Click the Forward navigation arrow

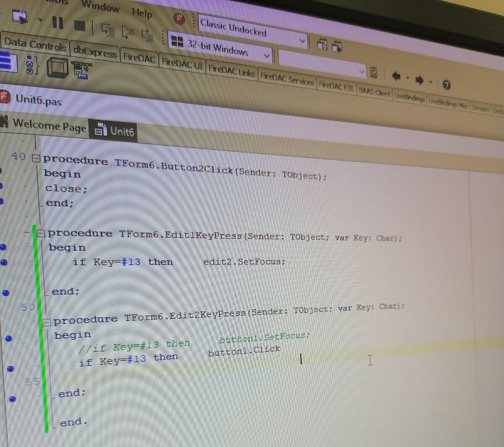coord(419,80)
